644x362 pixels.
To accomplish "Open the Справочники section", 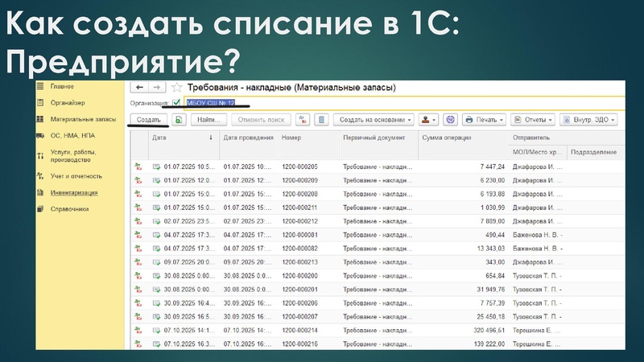I will click(x=69, y=209).
